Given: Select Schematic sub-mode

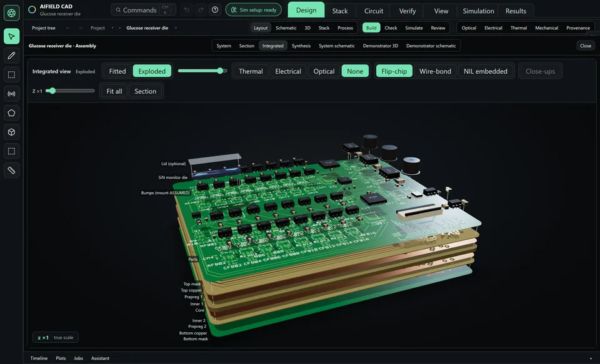Looking at the screenshot, I should coord(286,28).
